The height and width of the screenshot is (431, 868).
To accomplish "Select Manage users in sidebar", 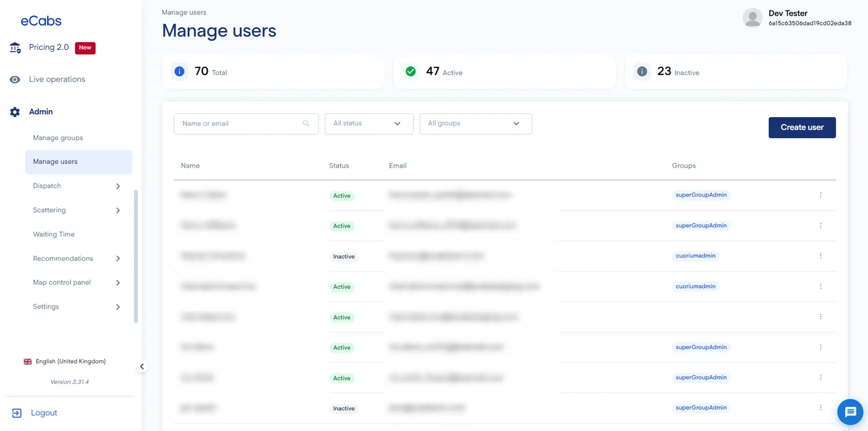I will tap(79, 162).
